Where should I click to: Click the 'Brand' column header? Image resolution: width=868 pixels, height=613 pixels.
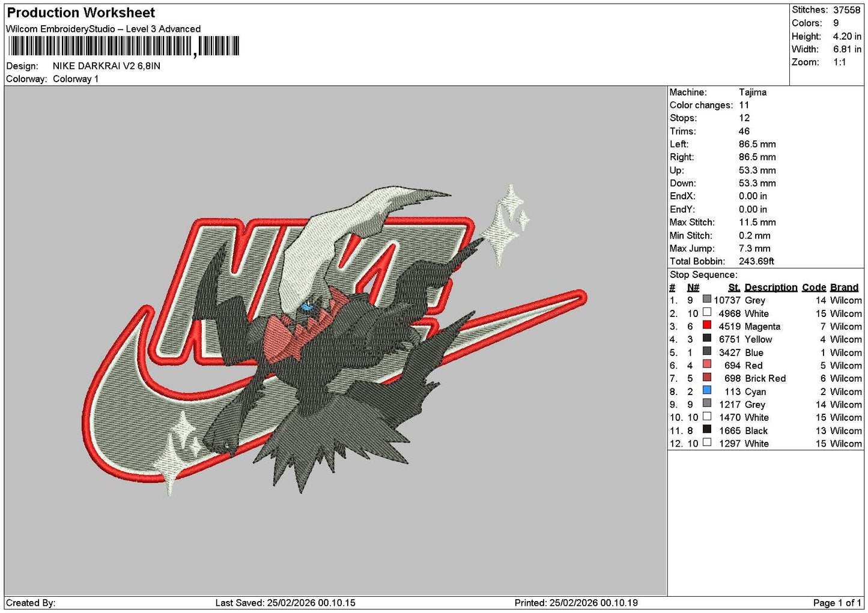[x=845, y=288]
